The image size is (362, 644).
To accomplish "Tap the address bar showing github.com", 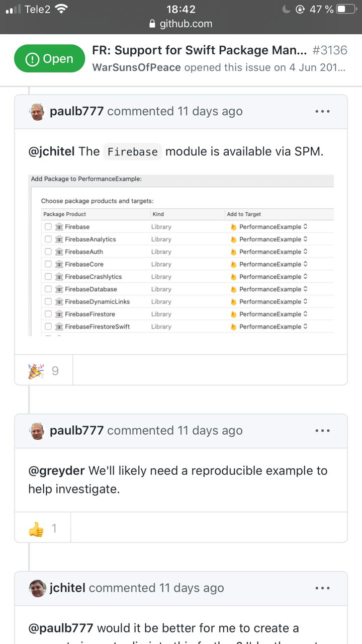I will coord(181,24).
